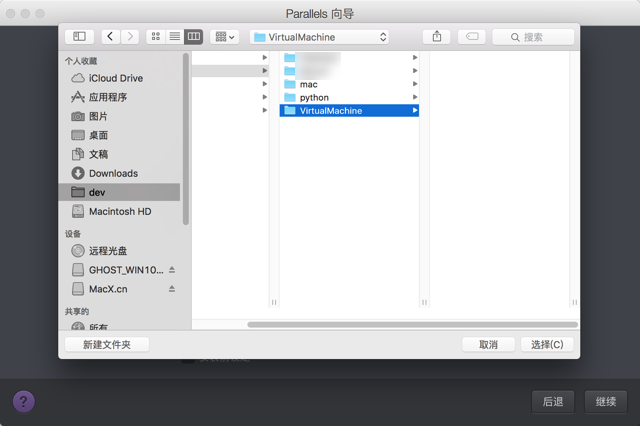The width and height of the screenshot is (640, 426).
Task: Select the GHOST_WIN10 volume
Action: (117, 270)
